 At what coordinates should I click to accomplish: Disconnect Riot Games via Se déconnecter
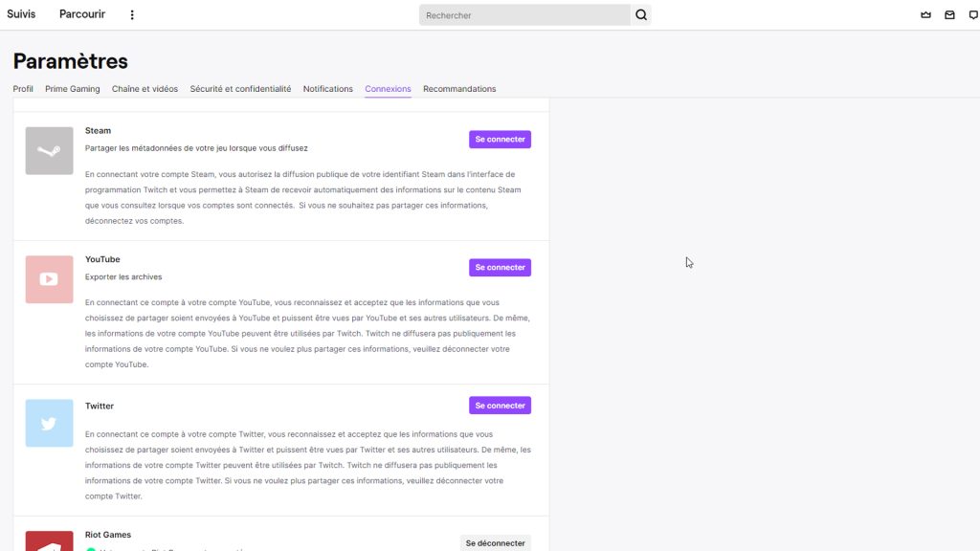(x=496, y=542)
